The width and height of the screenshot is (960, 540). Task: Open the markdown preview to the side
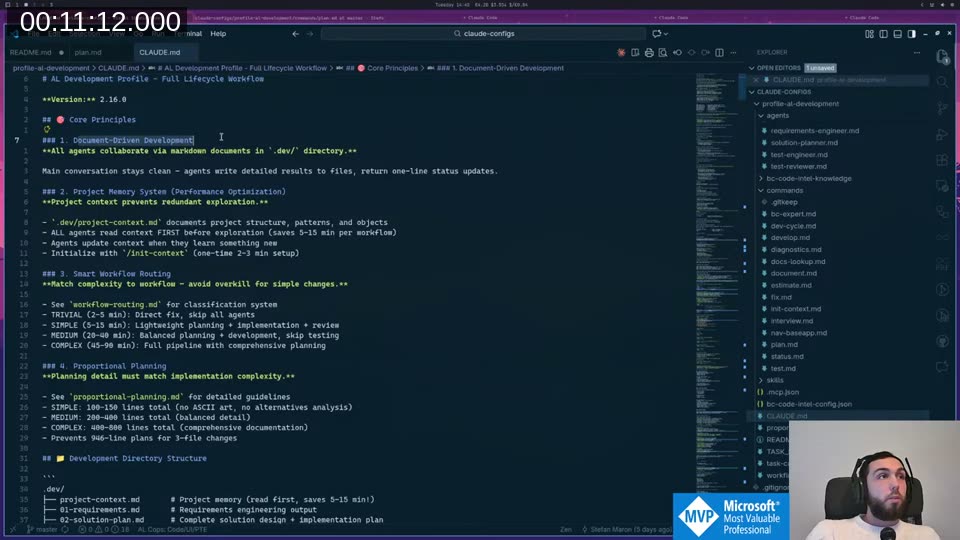(x=635, y=53)
